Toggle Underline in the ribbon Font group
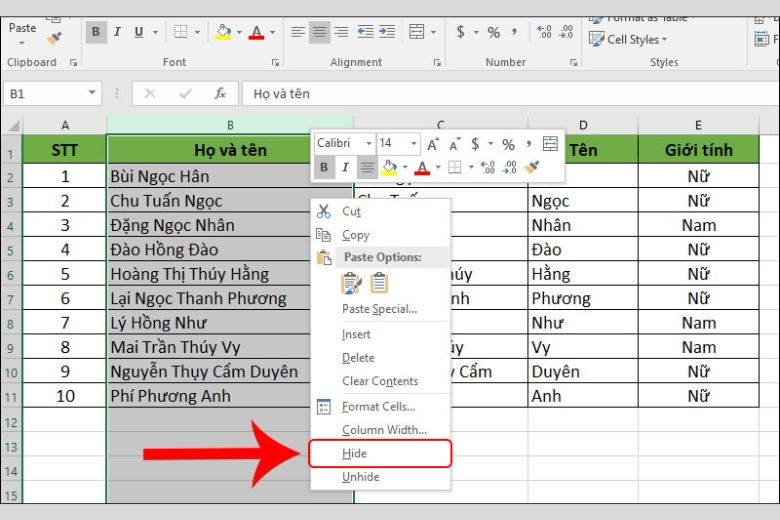 (x=139, y=32)
